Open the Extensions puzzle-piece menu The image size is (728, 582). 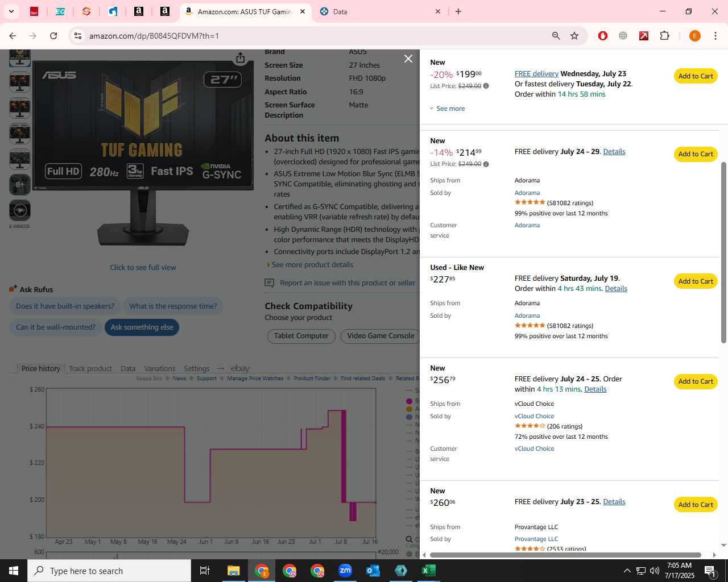point(664,36)
